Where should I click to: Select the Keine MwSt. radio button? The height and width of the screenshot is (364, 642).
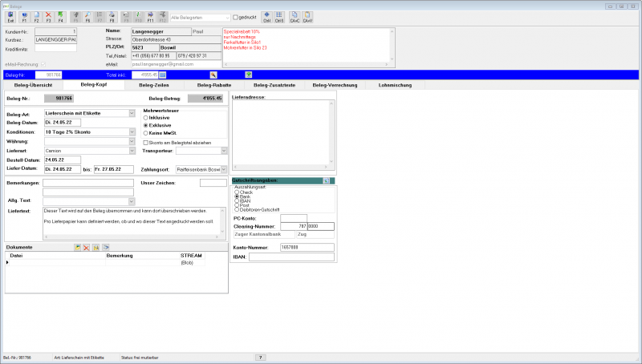pyautogui.click(x=145, y=133)
